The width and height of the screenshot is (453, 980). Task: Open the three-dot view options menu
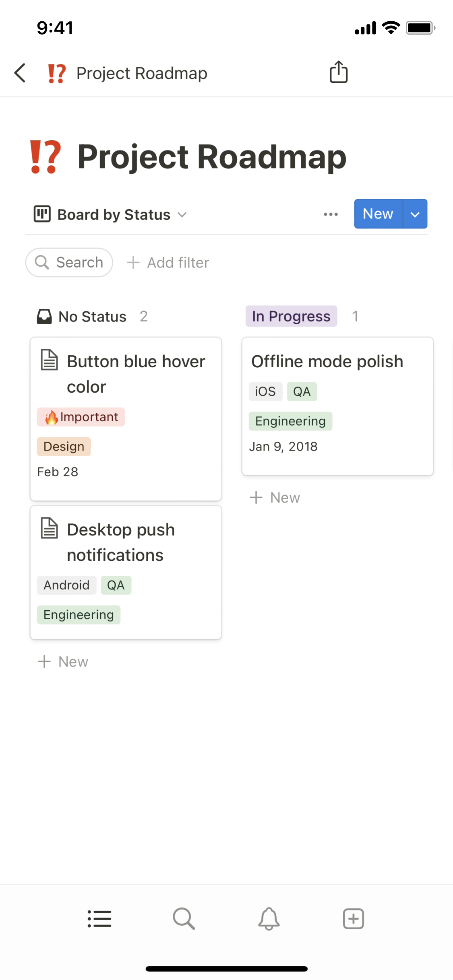point(331,214)
